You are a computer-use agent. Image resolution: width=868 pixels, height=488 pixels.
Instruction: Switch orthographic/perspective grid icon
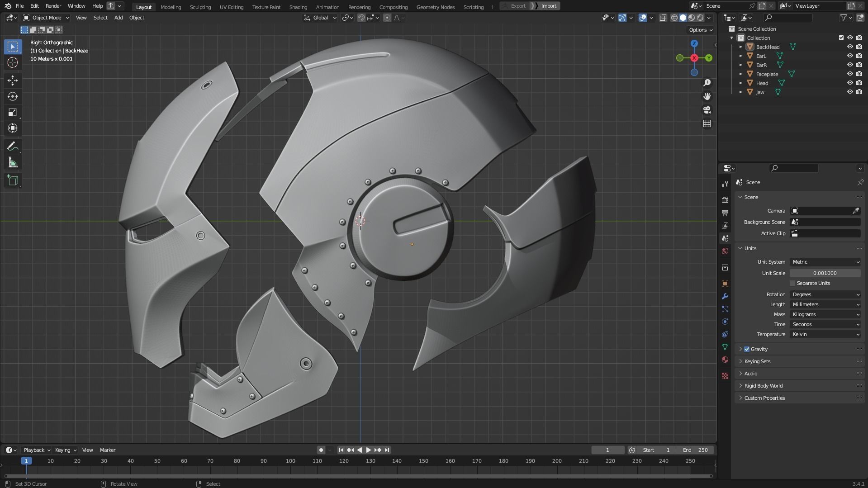707,123
